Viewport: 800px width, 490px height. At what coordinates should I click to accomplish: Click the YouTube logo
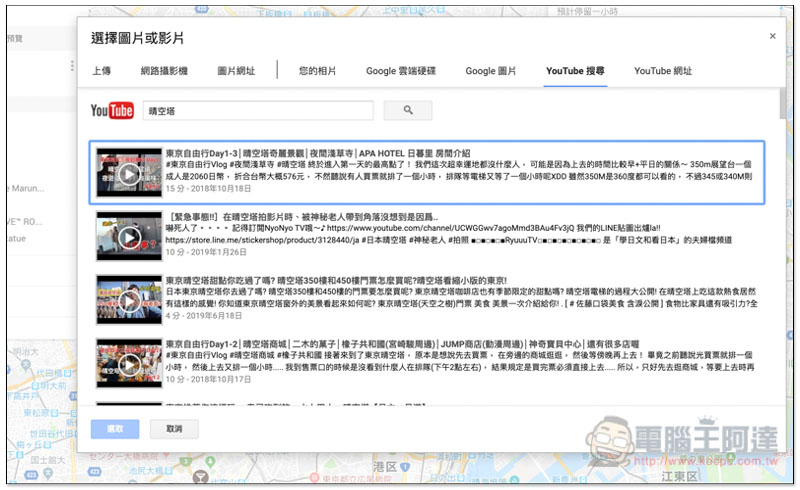coord(112,110)
